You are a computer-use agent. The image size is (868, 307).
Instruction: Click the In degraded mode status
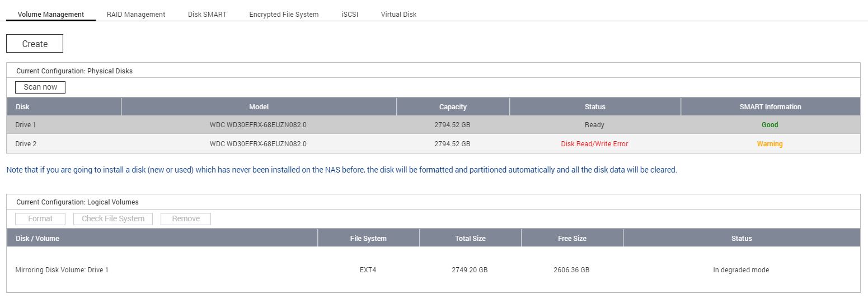pyautogui.click(x=741, y=270)
